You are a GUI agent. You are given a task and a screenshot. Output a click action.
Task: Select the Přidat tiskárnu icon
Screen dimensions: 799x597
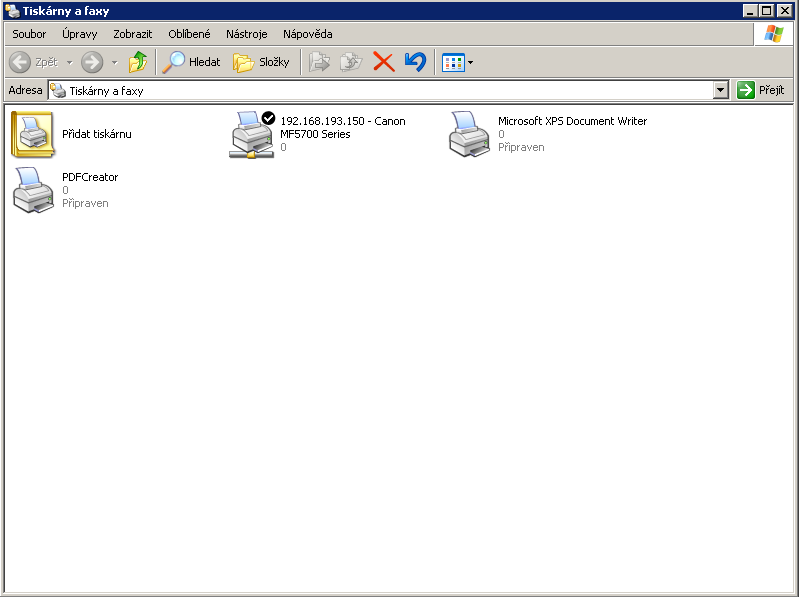(33, 134)
